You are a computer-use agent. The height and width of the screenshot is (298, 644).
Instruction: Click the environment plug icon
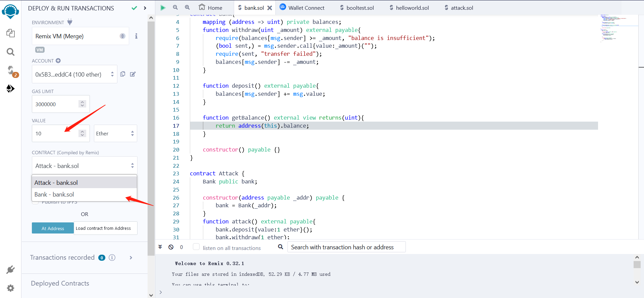[x=70, y=22]
